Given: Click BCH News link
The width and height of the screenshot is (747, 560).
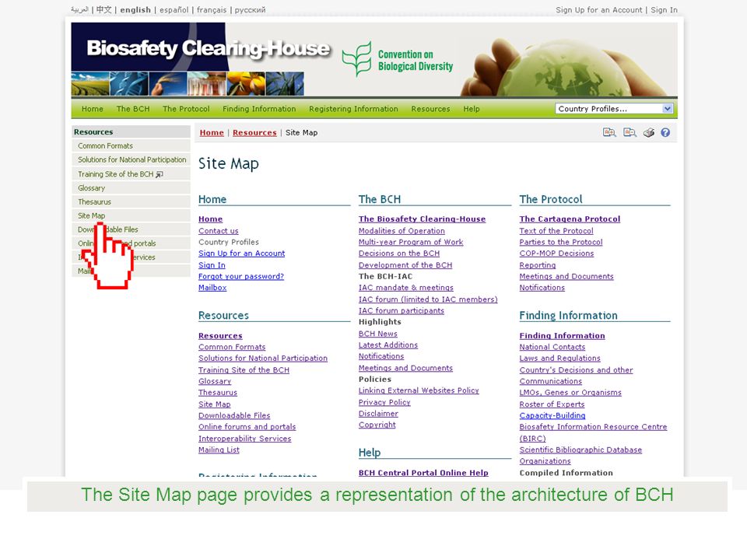Looking at the screenshot, I should point(378,334).
